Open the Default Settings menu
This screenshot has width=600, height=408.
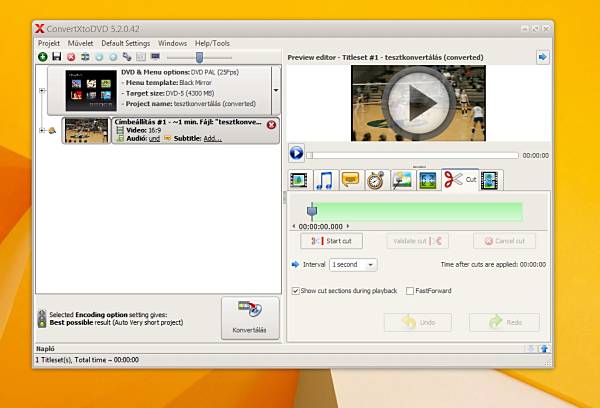click(x=125, y=43)
